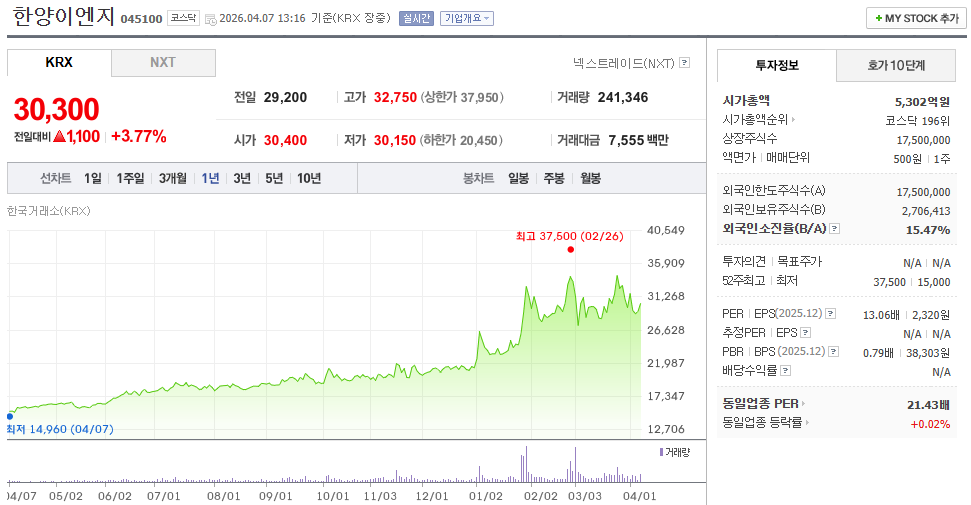The height and width of the screenshot is (505, 971).
Task: Click the help icon beside 외국인소진율(B/A)
Action: coord(835,229)
